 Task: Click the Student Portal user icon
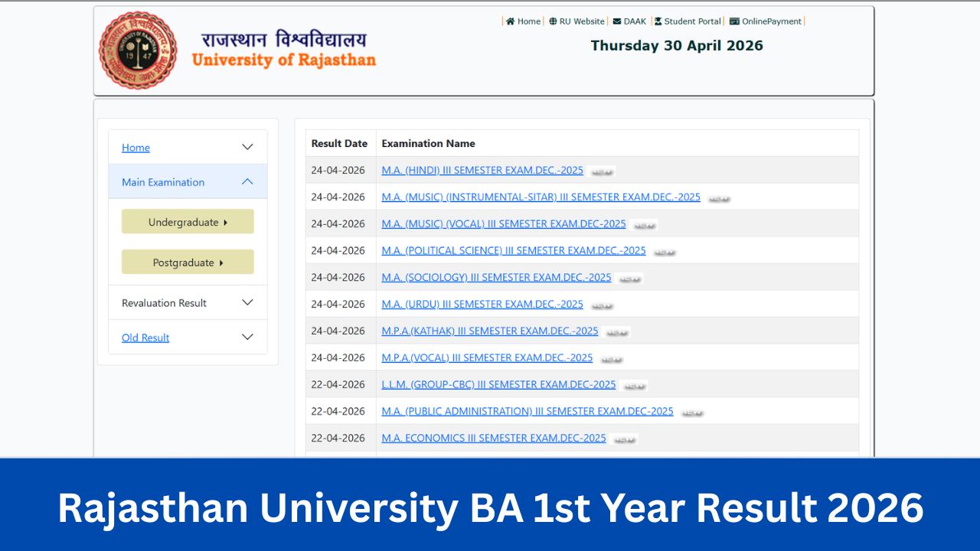[x=658, y=21]
